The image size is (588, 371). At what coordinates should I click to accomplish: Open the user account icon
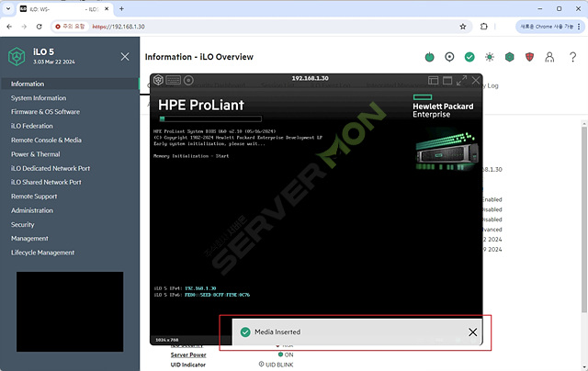point(549,57)
